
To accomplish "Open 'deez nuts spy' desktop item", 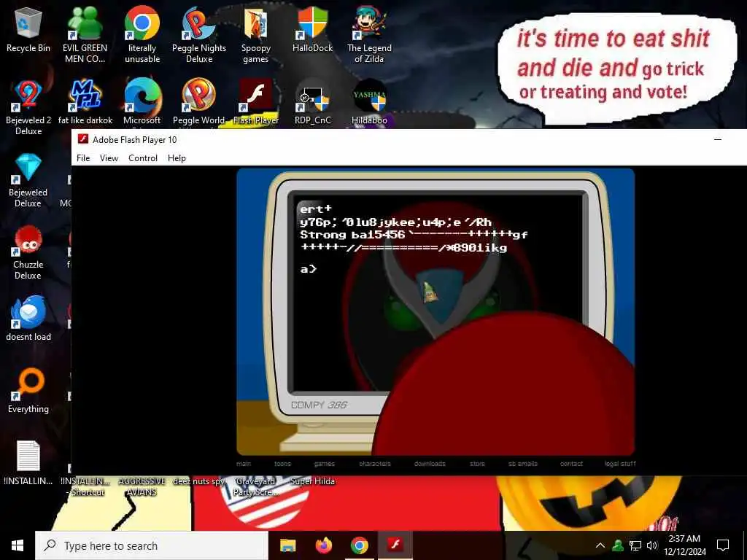I will [x=199, y=481].
